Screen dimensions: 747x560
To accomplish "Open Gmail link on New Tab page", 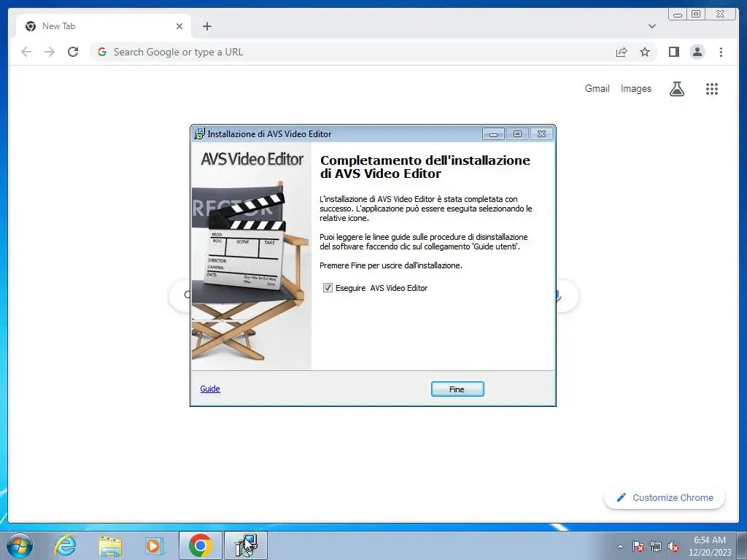I will click(x=597, y=88).
